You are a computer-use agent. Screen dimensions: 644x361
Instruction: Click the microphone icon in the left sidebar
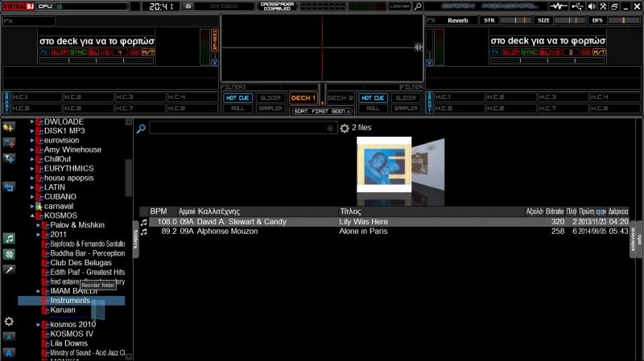click(x=9, y=270)
